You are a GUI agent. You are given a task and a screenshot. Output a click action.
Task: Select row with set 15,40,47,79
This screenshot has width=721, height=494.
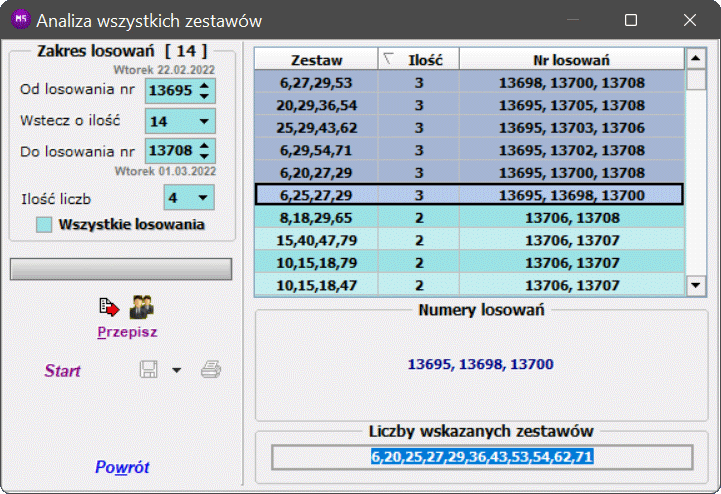pos(469,240)
